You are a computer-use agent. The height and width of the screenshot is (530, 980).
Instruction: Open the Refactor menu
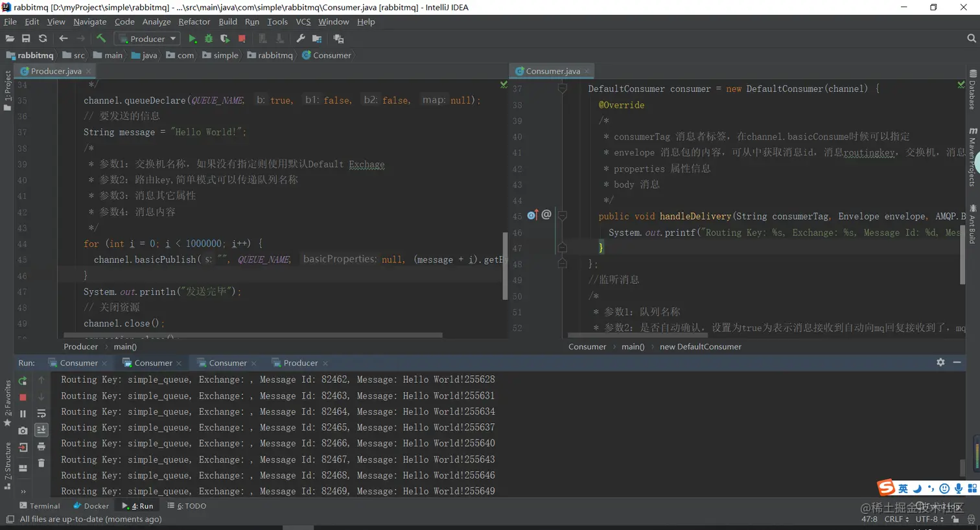[194, 21]
